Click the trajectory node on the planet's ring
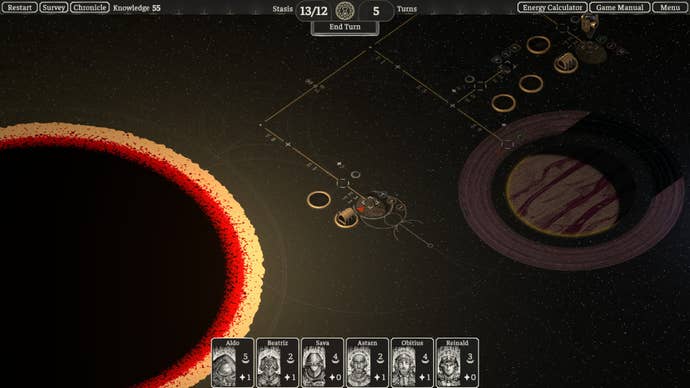Viewport: 690px width, 388px height. [508, 143]
